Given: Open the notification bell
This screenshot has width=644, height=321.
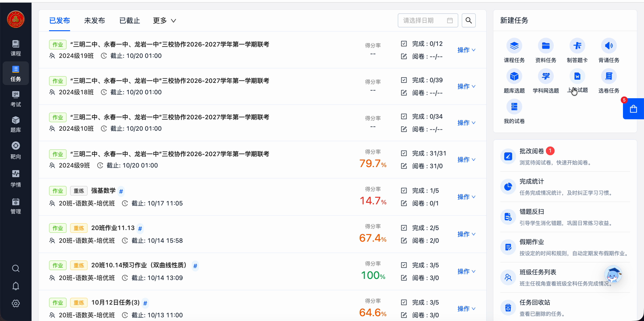Looking at the screenshot, I should (x=16, y=286).
